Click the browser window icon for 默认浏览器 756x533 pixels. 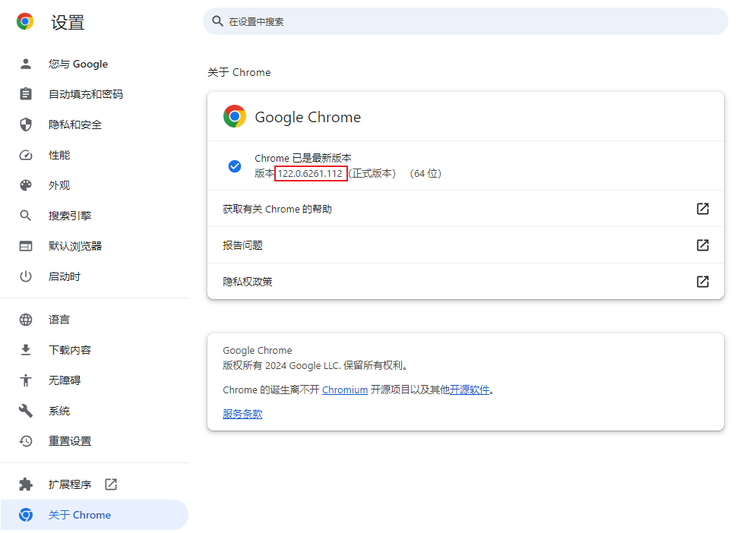click(26, 246)
